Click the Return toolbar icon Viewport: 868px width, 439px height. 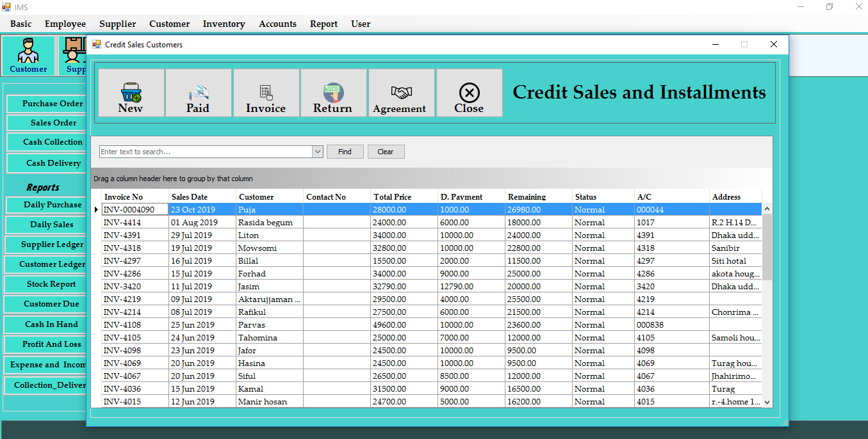pyautogui.click(x=333, y=93)
